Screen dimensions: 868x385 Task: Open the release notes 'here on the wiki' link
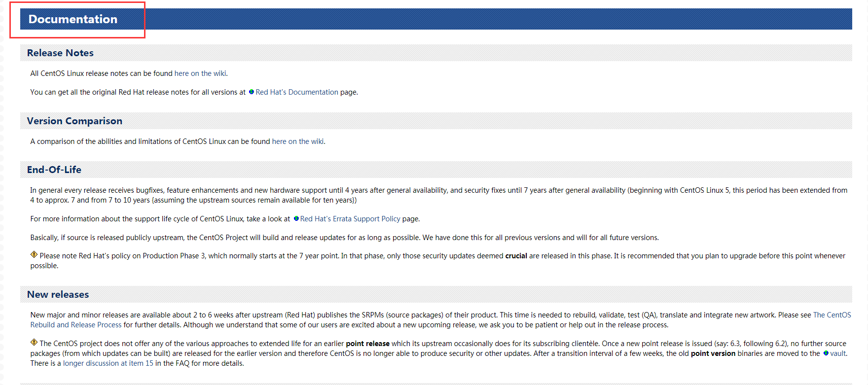pyautogui.click(x=200, y=73)
